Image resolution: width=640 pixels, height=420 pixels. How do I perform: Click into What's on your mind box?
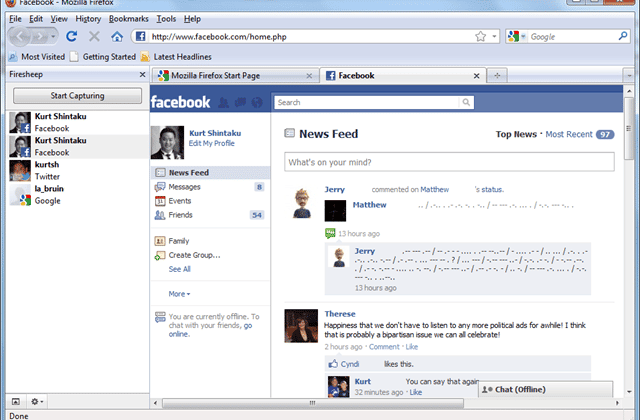449,162
